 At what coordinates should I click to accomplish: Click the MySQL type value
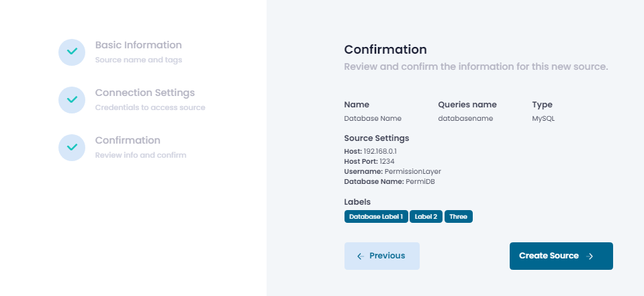[543, 118]
